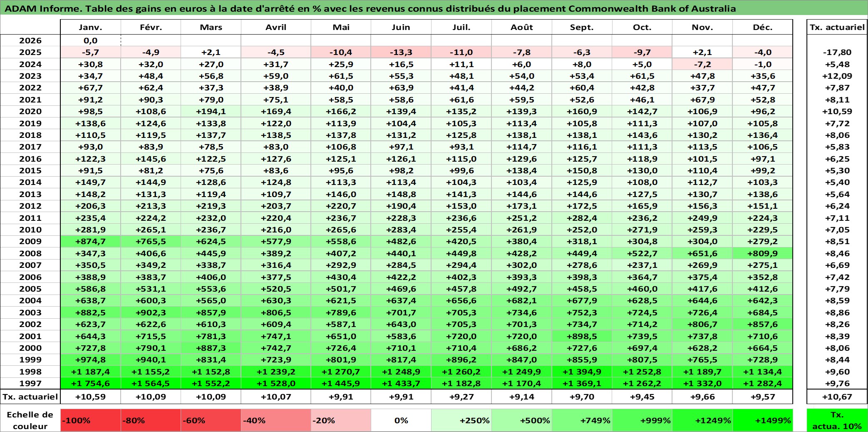Click the +1 394,9 cell in Sept. 1998
This screenshot has width=868, height=432.
point(582,372)
